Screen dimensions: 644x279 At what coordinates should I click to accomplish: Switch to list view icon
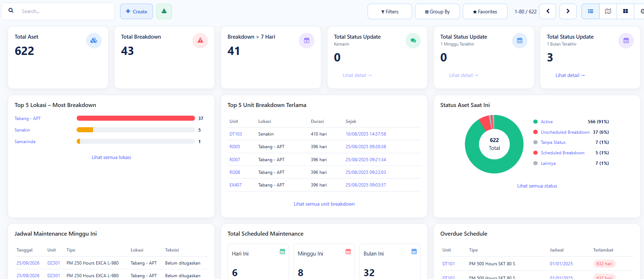click(590, 11)
